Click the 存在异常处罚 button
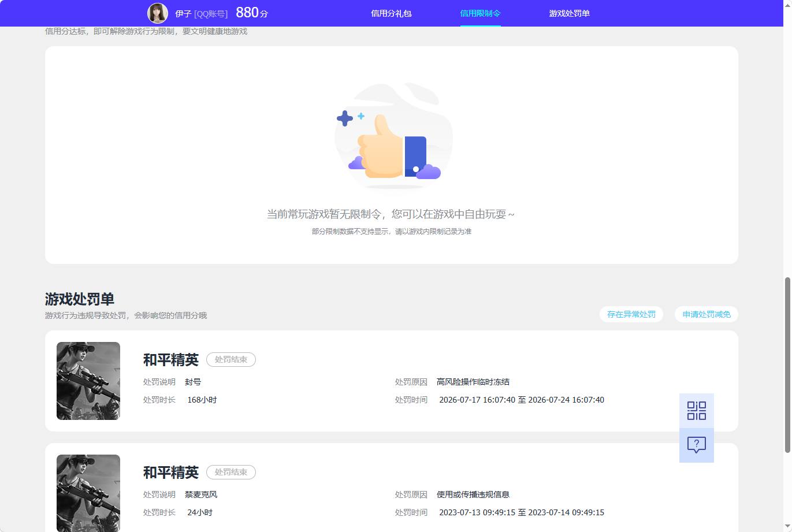 click(x=631, y=314)
